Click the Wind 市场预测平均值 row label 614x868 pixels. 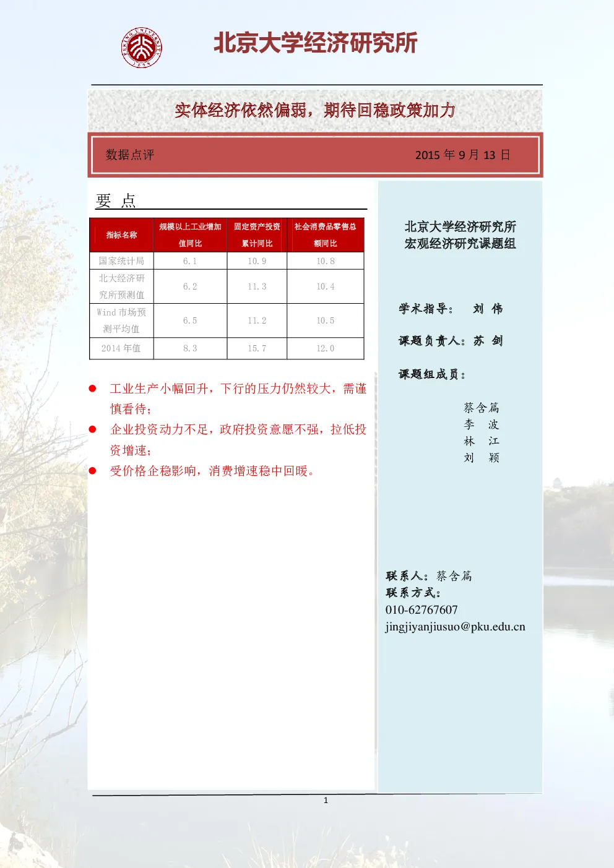coord(121,320)
